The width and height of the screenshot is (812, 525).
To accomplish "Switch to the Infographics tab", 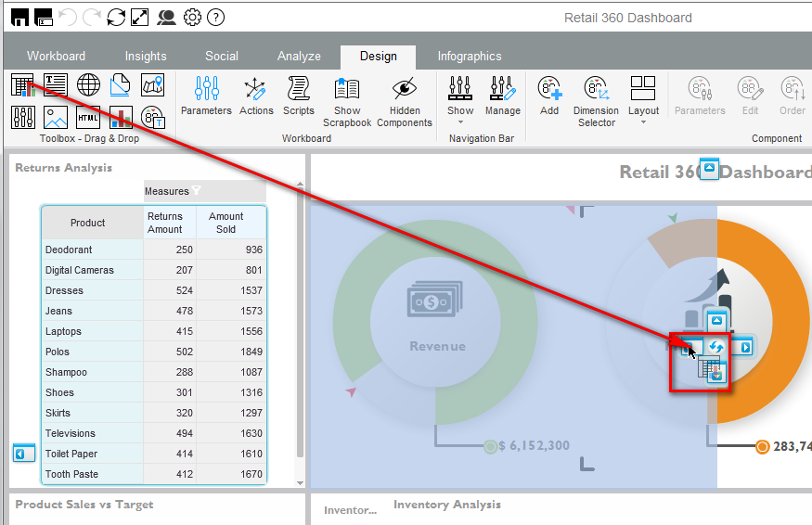I will [x=470, y=57].
